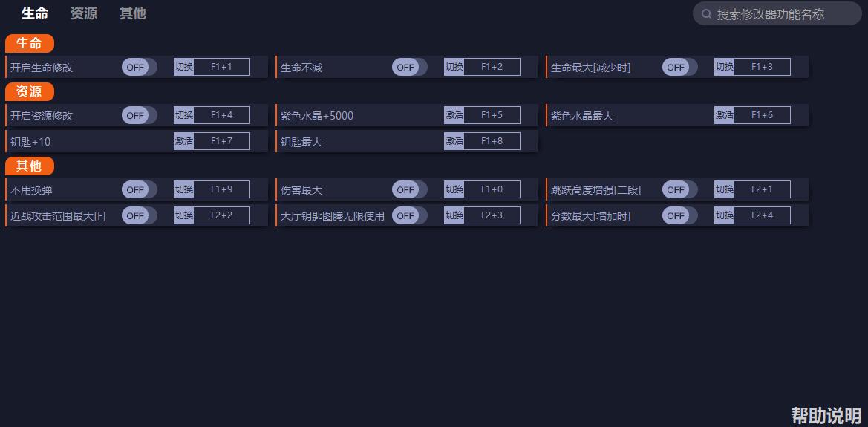Viewport: 868px width, 427px height.
Task: Switch to the 资源 tab
Action: click(84, 13)
